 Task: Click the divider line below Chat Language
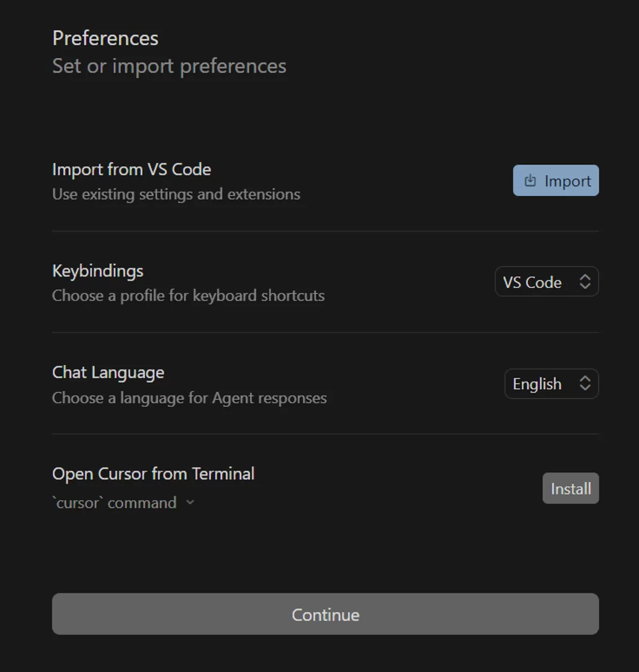[325, 434]
